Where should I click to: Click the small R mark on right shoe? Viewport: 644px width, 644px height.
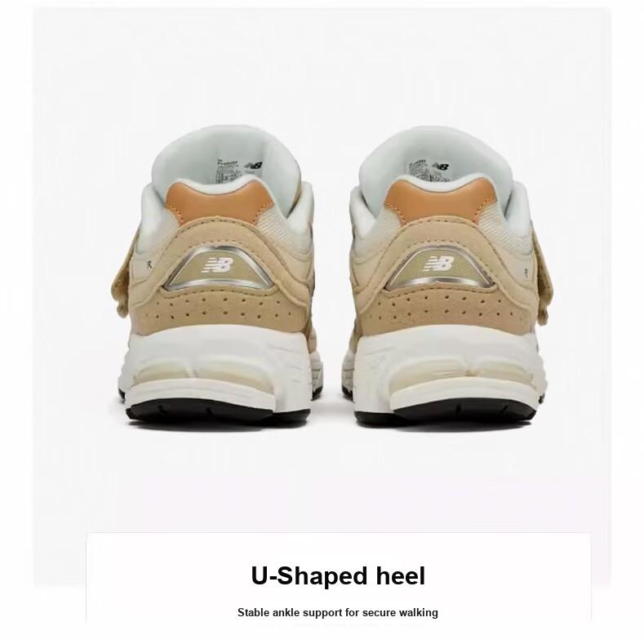click(526, 272)
